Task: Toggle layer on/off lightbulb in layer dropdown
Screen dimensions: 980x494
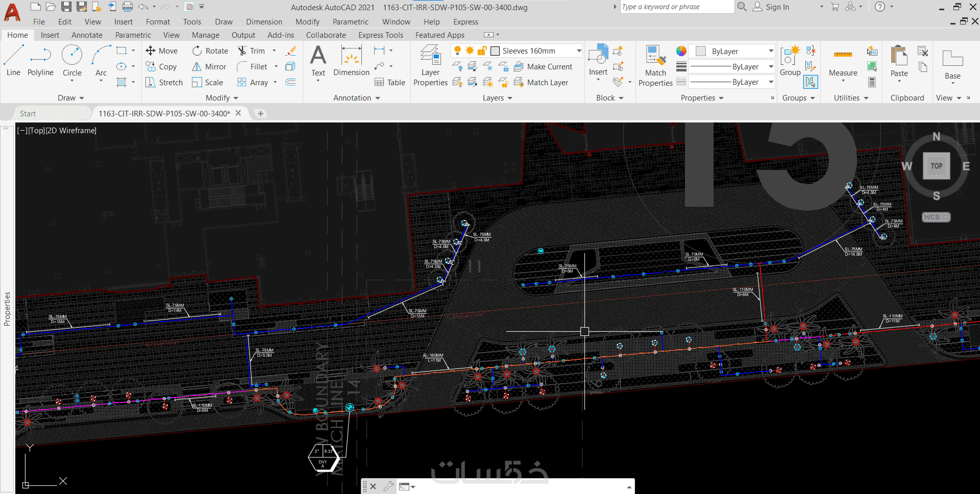Action: click(x=458, y=51)
